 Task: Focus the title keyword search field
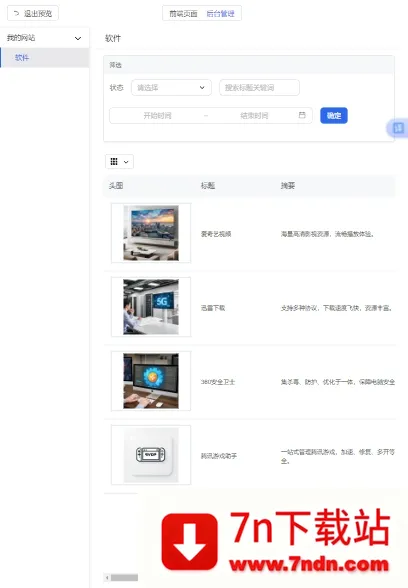[260, 87]
